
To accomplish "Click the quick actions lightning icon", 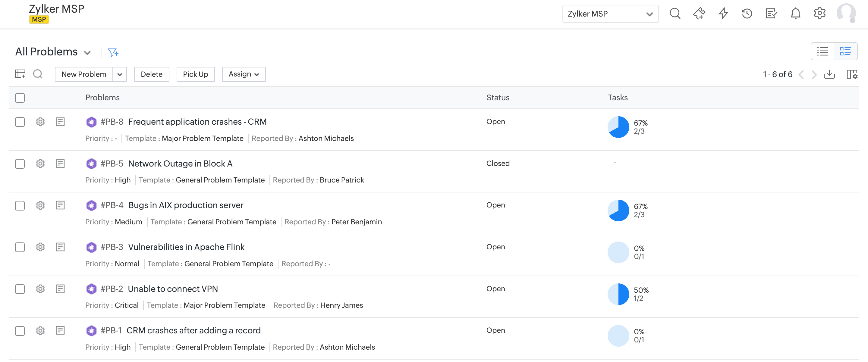I will 723,14.
